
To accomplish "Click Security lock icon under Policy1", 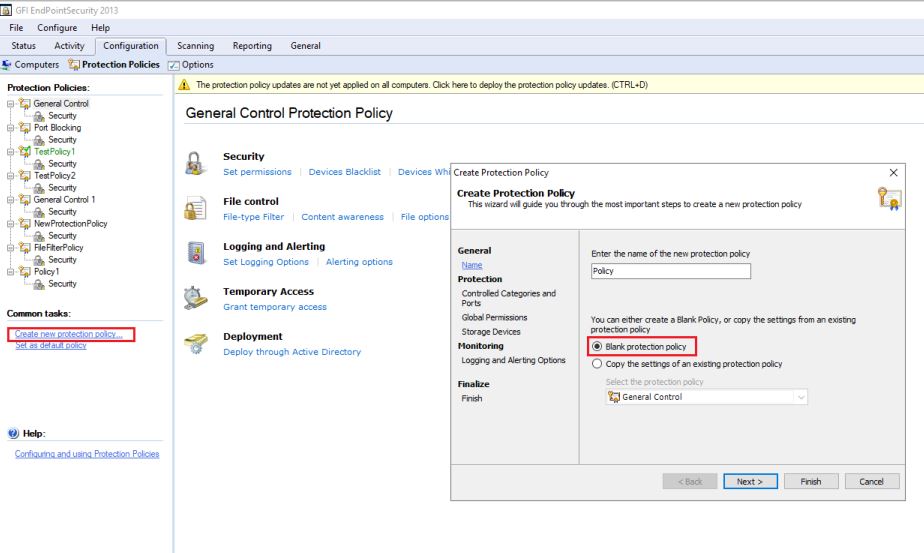I will coord(39,284).
